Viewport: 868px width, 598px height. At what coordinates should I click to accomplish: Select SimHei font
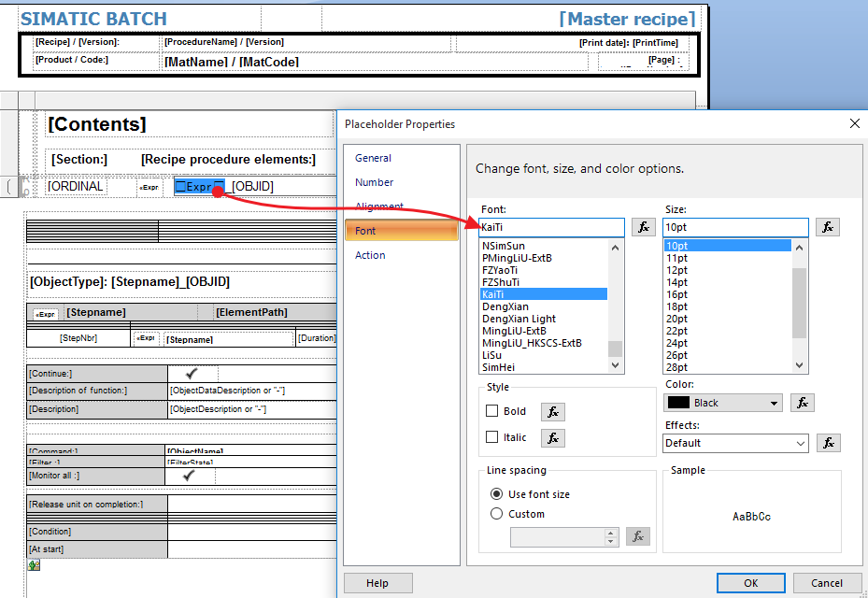pyautogui.click(x=544, y=367)
